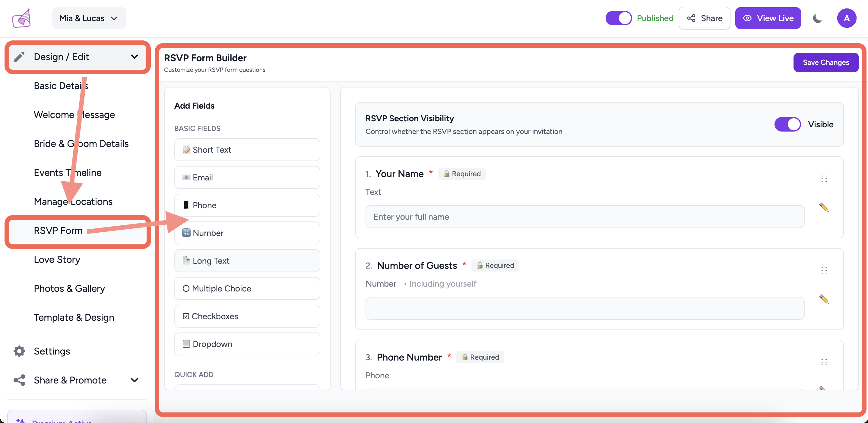
Task: Open the View Live preview
Action: click(768, 18)
